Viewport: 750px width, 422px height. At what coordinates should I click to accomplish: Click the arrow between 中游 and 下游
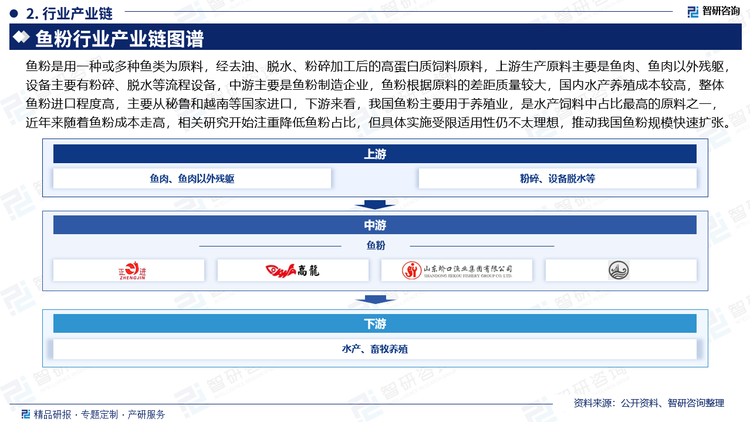375,300
